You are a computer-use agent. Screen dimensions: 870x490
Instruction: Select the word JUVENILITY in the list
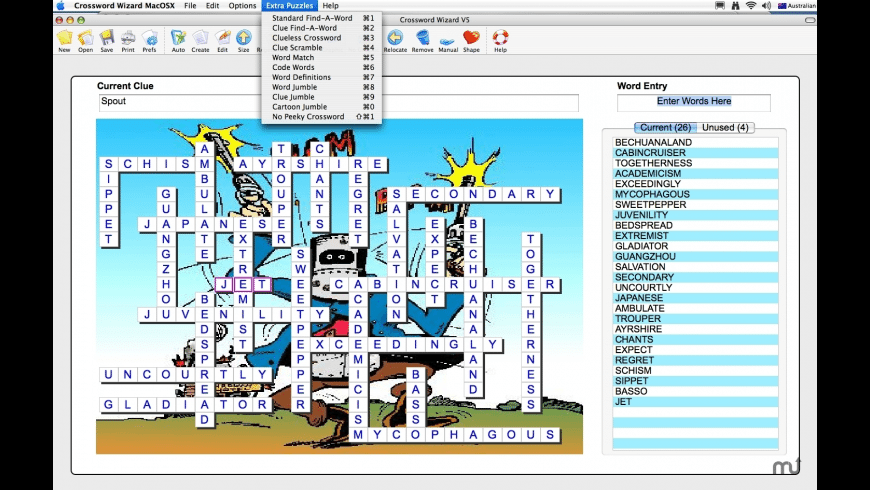click(696, 215)
